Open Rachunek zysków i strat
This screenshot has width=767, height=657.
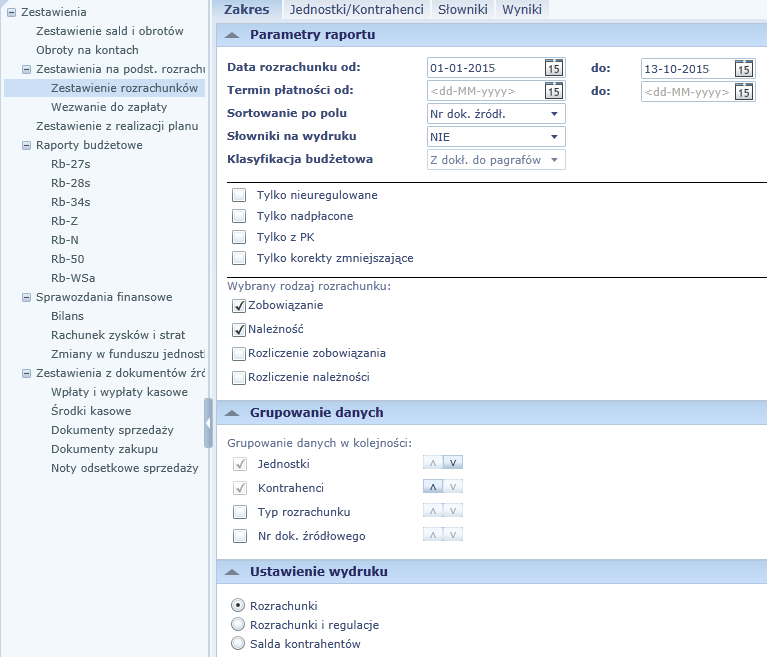[118, 335]
